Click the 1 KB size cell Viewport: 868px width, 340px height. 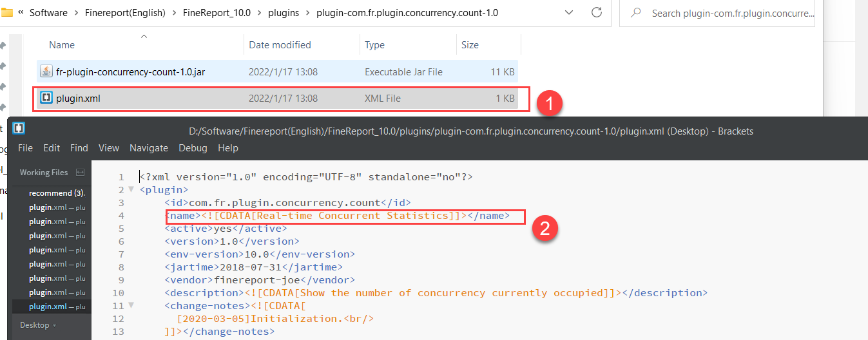pos(505,99)
